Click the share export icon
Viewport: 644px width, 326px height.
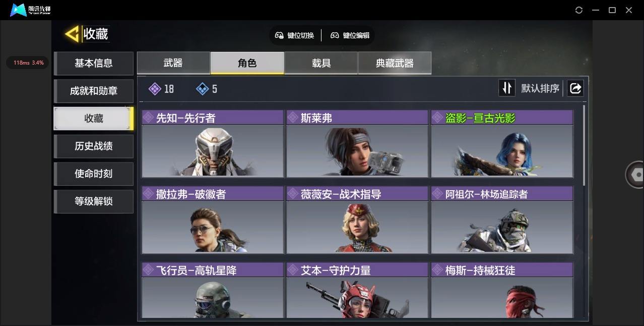[x=575, y=88]
